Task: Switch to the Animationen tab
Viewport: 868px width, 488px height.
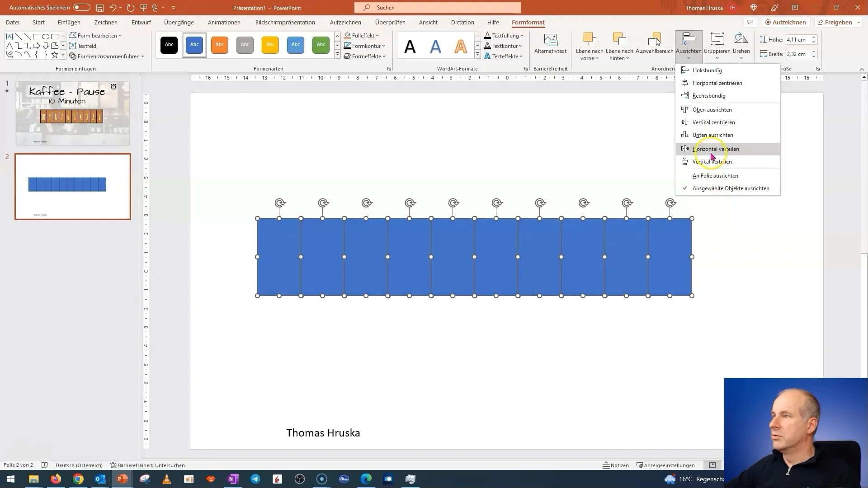Action: tap(224, 22)
